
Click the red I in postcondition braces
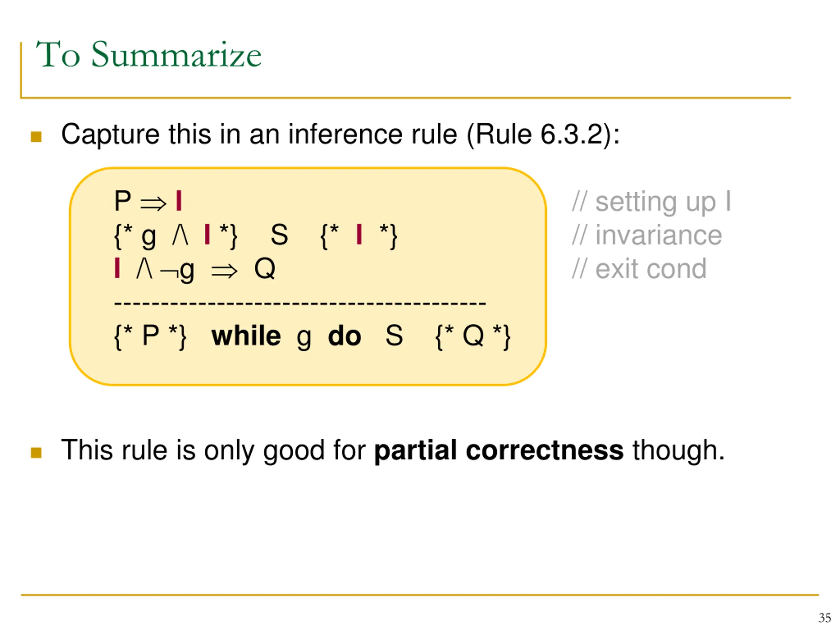[359, 234]
